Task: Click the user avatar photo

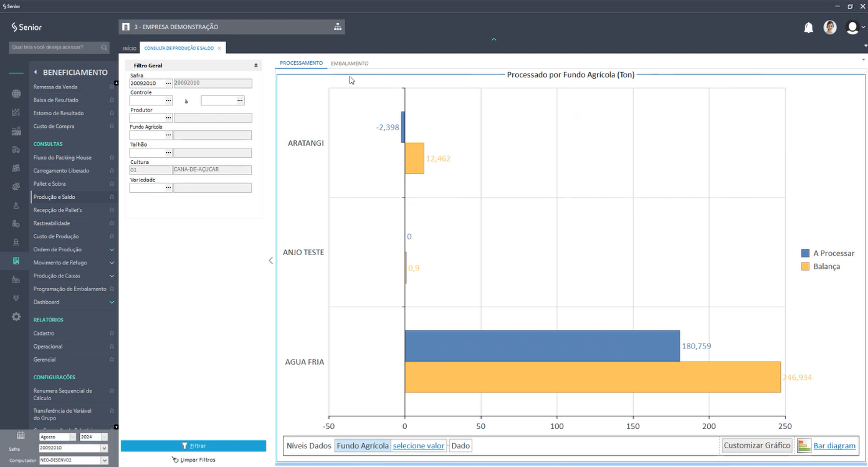Action: pyautogui.click(x=829, y=27)
